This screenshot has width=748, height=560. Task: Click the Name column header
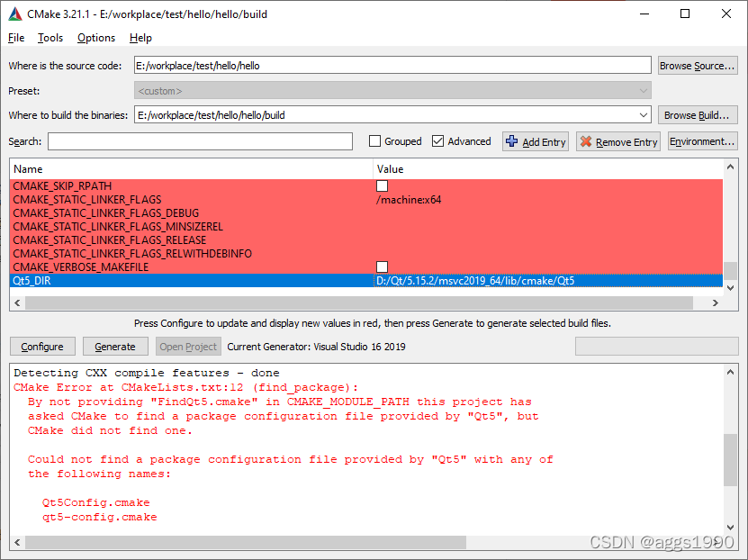(191, 169)
